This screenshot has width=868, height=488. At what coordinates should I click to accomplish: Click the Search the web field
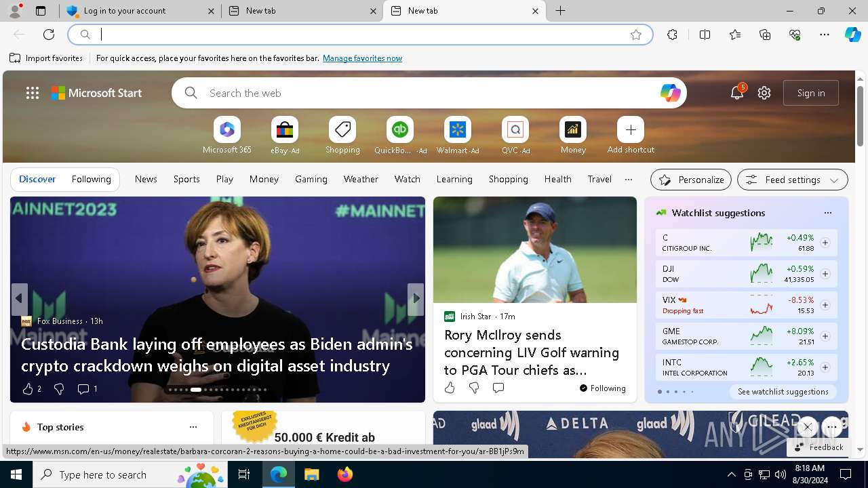point(429,93)
